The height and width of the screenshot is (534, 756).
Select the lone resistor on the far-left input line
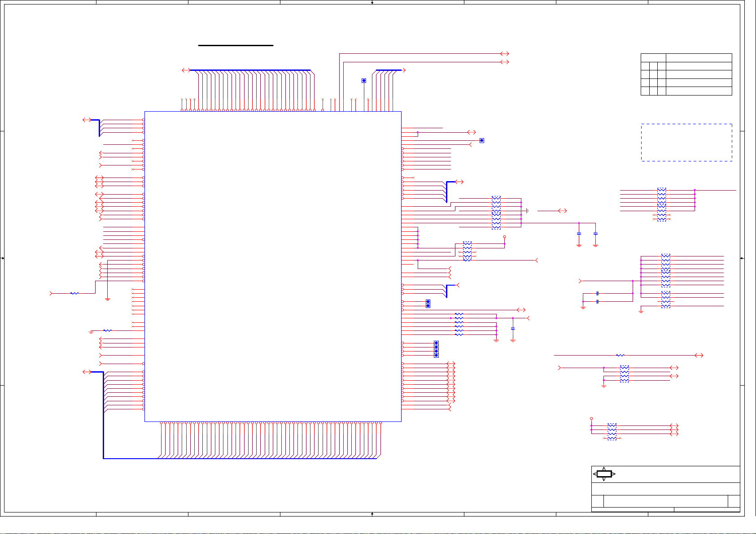pos(74,293)
